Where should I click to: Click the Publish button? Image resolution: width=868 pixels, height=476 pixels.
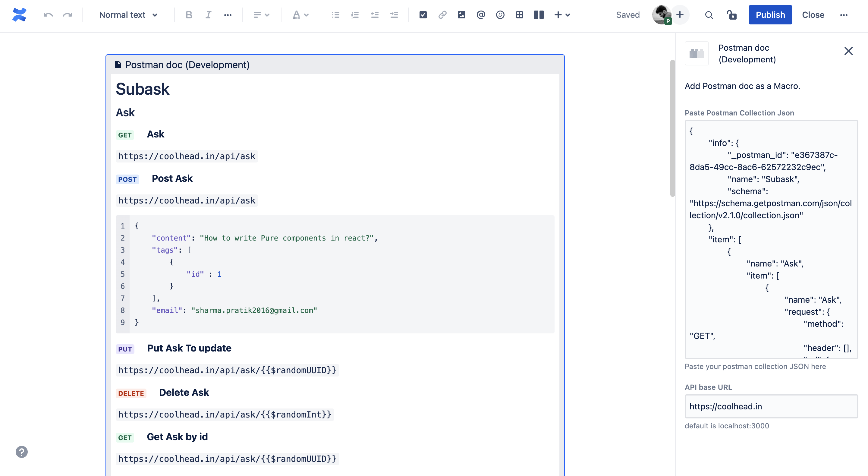pos(770,15)
